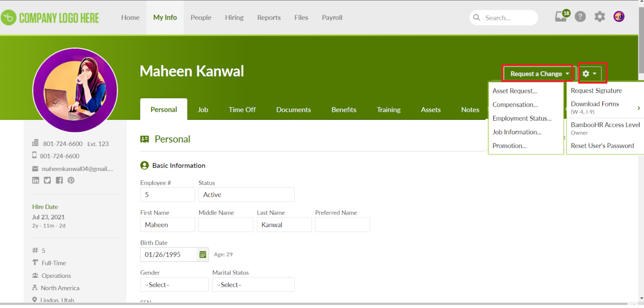Click the Preferred Name input field
This screenshot has width=644, height=308.
coord(342,225)
